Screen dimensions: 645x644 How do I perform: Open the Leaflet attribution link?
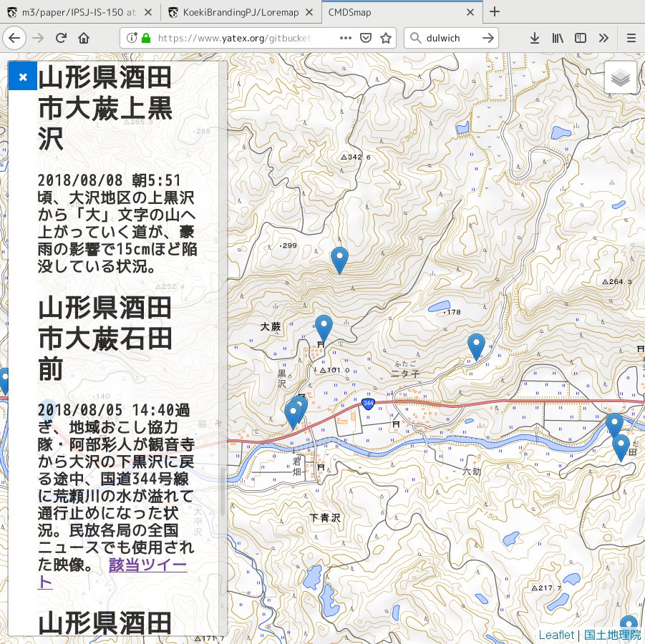[556, 635]
